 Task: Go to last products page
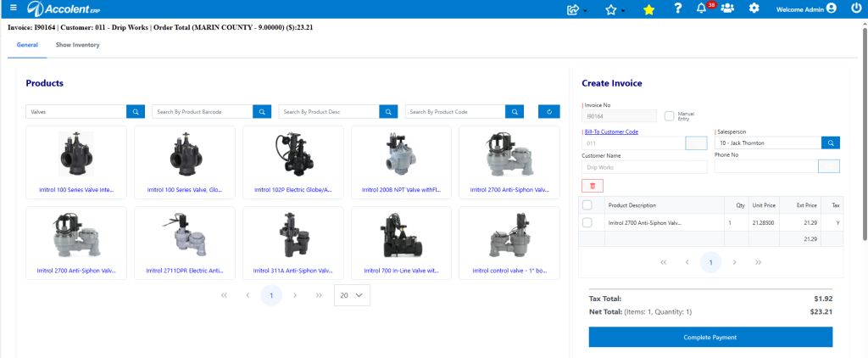pos(319,295)
